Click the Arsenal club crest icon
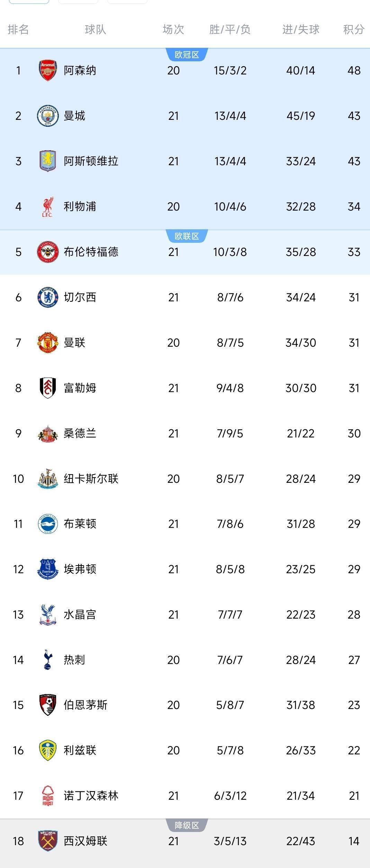Screen dimensions: 370x868 48,71
